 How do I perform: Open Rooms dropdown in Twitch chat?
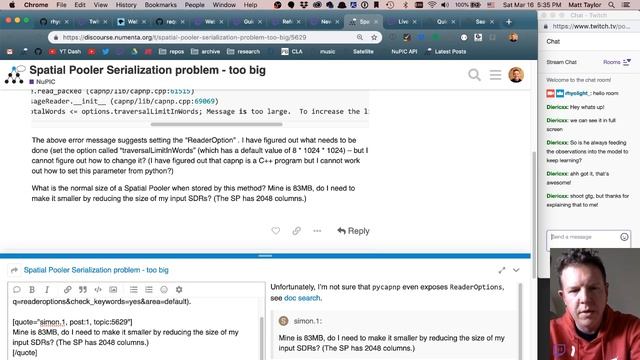point(617,62)
